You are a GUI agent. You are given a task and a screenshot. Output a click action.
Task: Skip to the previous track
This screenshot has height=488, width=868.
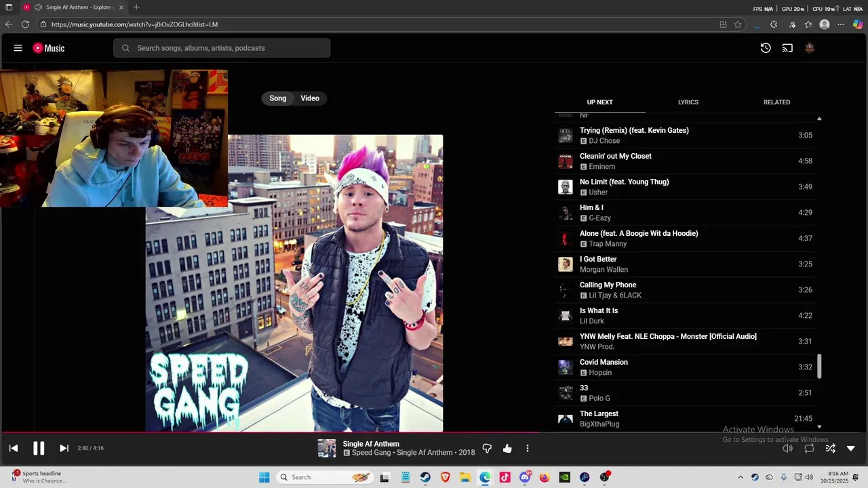click(14, 448)
